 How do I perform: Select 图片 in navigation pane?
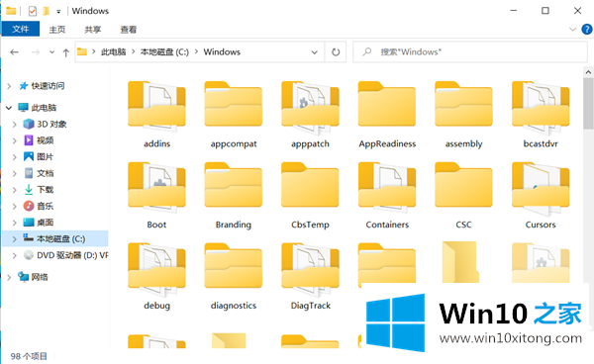click(46, 157)
